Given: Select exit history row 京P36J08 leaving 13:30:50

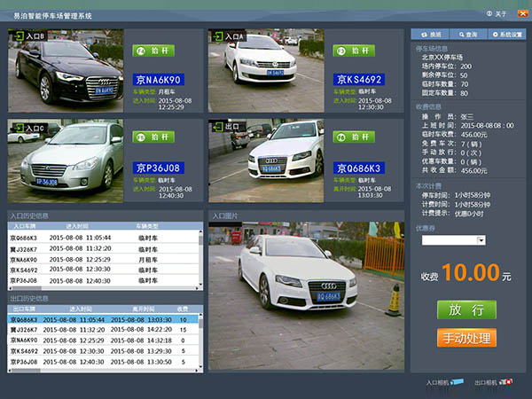Looking at the screenshot, I should point(103,362).
